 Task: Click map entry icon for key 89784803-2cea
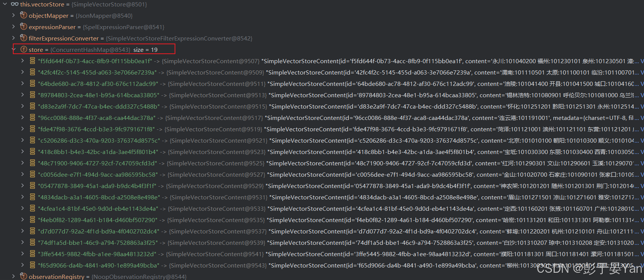coord(33,95)
